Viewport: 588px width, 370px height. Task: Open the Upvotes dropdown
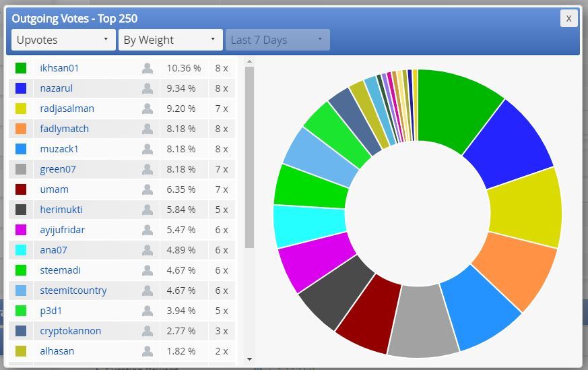(65, 40)
